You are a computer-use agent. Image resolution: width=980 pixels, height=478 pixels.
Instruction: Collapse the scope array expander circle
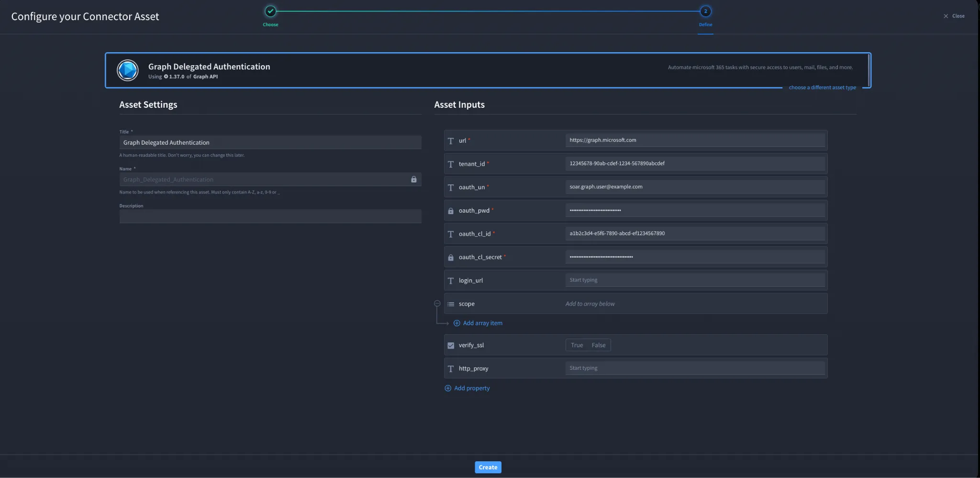[437, 303]
